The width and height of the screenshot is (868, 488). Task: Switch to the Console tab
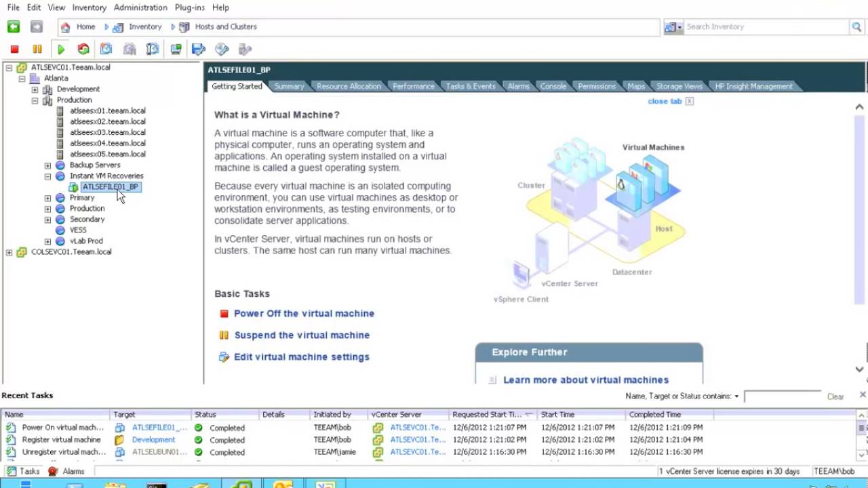pos(553,87)
